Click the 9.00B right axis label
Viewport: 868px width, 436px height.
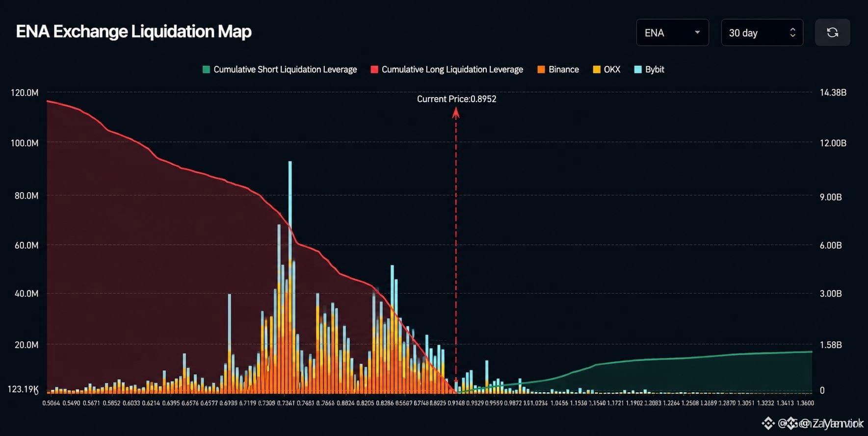[831, 197]
